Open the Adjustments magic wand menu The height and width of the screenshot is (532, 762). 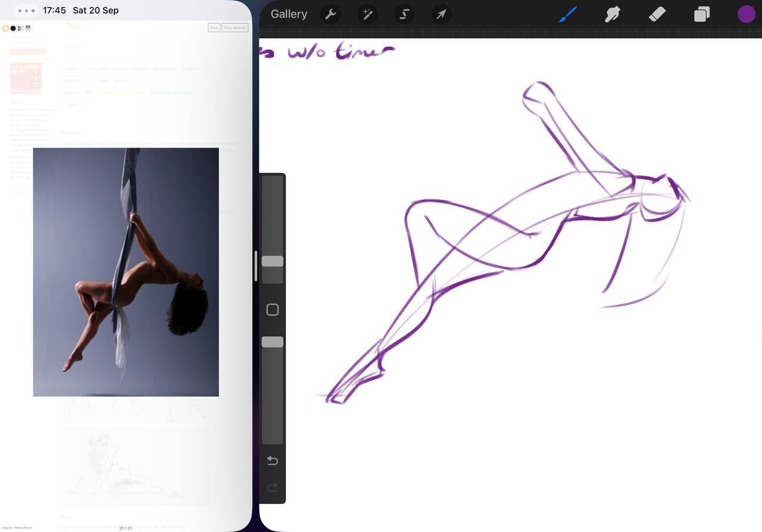367,14
